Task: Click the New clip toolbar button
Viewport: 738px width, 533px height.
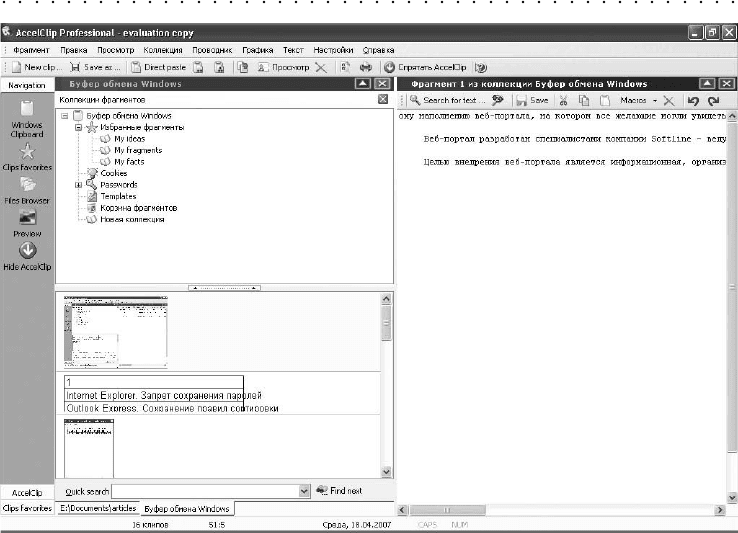Action: (x=37, y=67)
